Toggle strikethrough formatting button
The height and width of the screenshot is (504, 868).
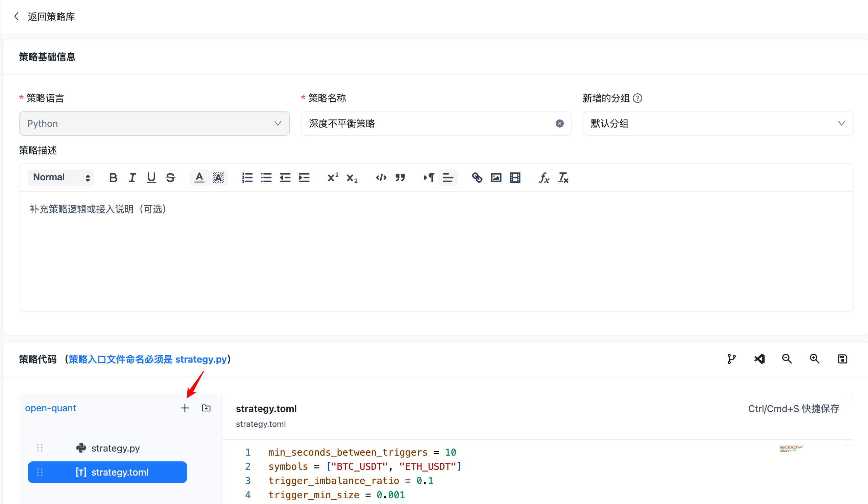(x=170, y=178)
